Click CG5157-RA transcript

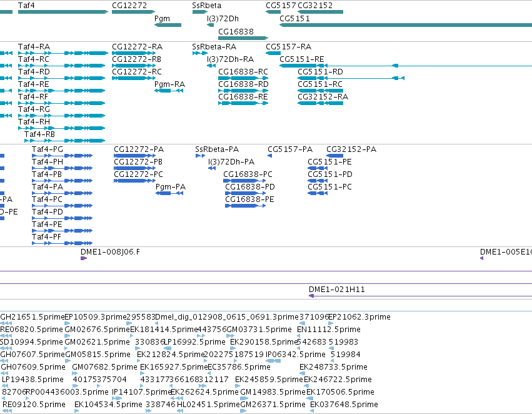[273, 53]
